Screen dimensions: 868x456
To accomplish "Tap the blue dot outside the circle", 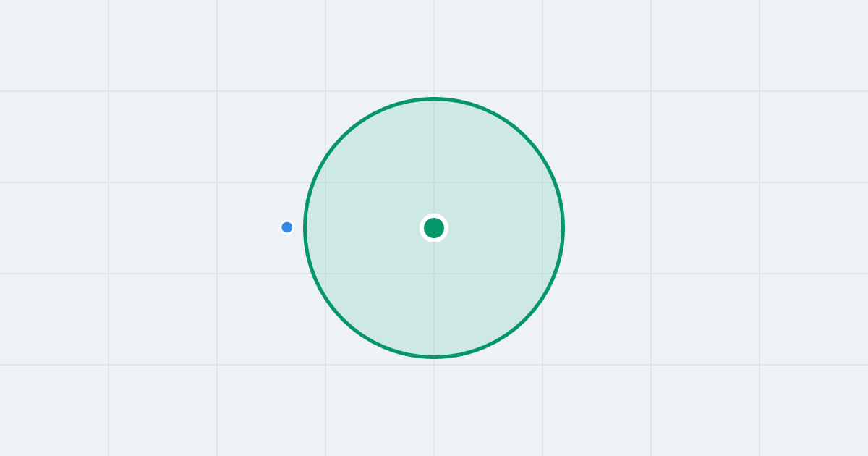I will pos(287,227).
